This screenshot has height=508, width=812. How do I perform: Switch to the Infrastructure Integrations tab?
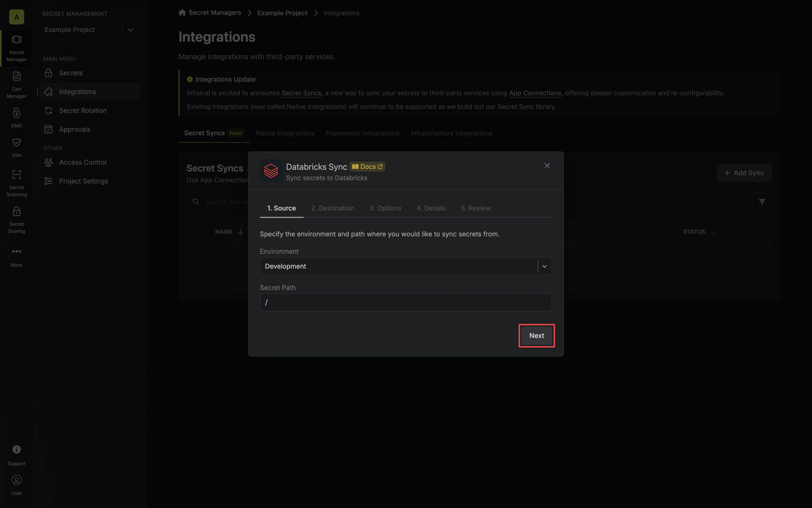point(451,133)
